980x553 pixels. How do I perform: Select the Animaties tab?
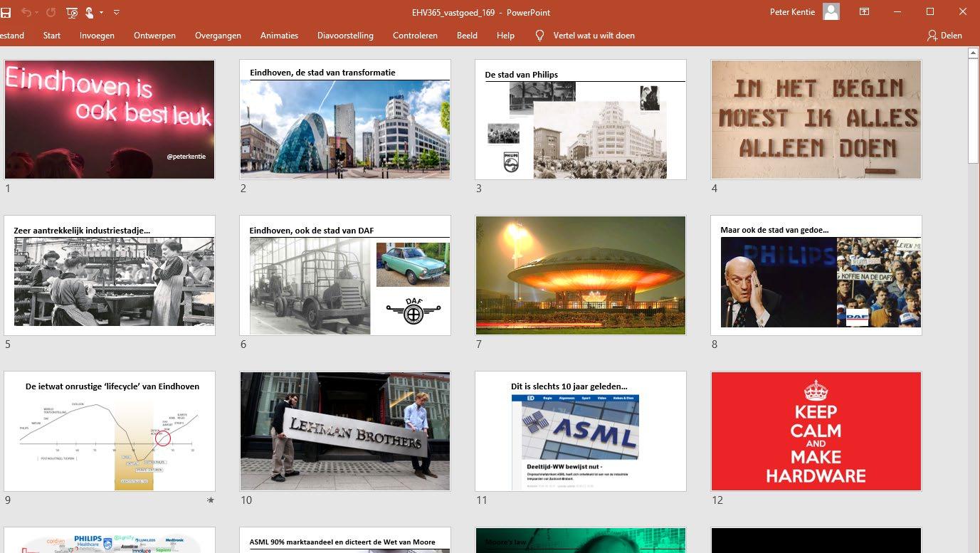tap(279, 36)
